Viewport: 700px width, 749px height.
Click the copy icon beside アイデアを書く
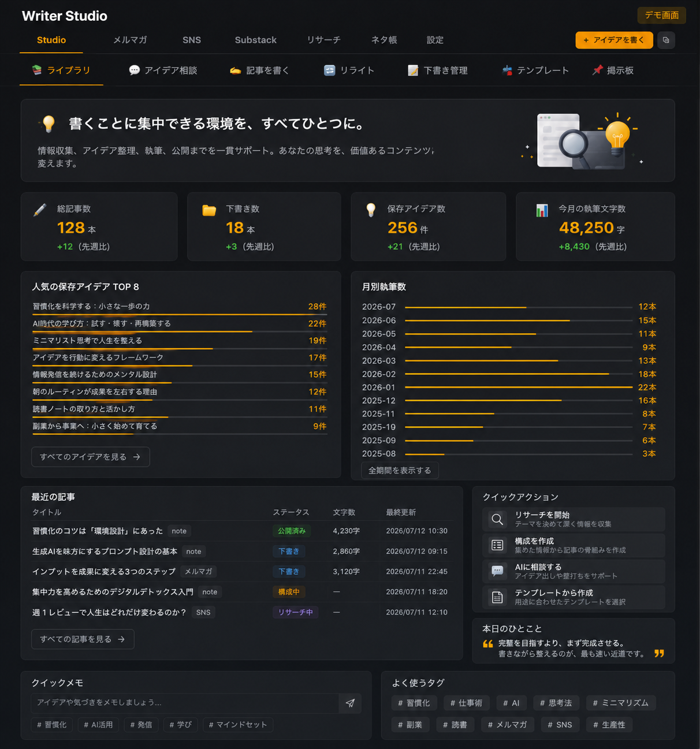(666, 40)
